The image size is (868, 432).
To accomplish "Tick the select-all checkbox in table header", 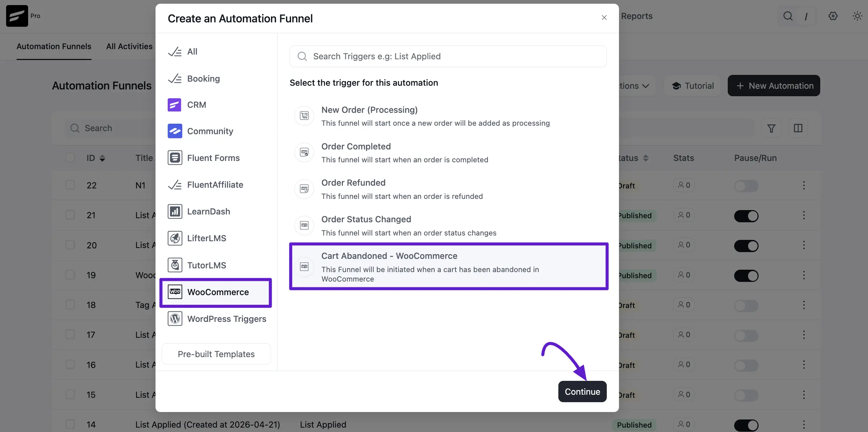I will 70,158.
